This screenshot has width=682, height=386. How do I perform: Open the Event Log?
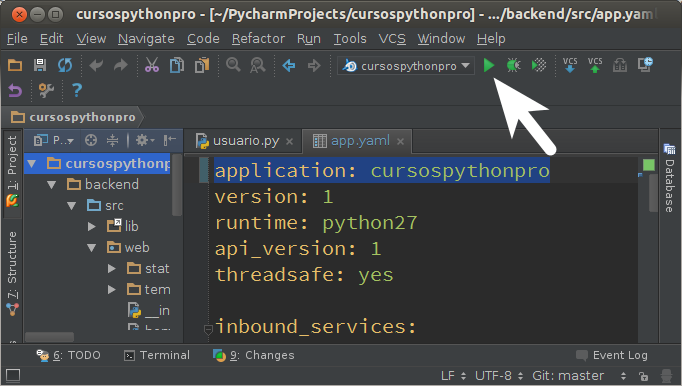click(612, 356)
